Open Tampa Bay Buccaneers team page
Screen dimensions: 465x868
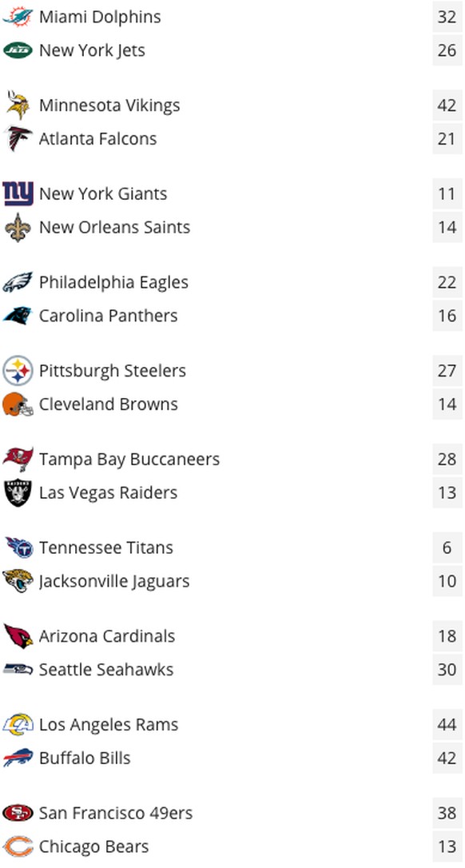pos(129,460)
